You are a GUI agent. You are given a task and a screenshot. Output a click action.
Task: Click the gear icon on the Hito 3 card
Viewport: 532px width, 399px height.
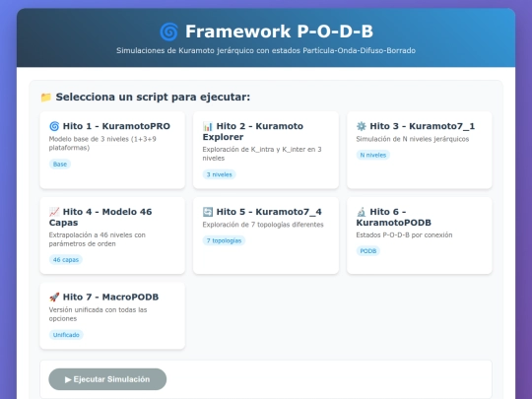coord(361,126)
